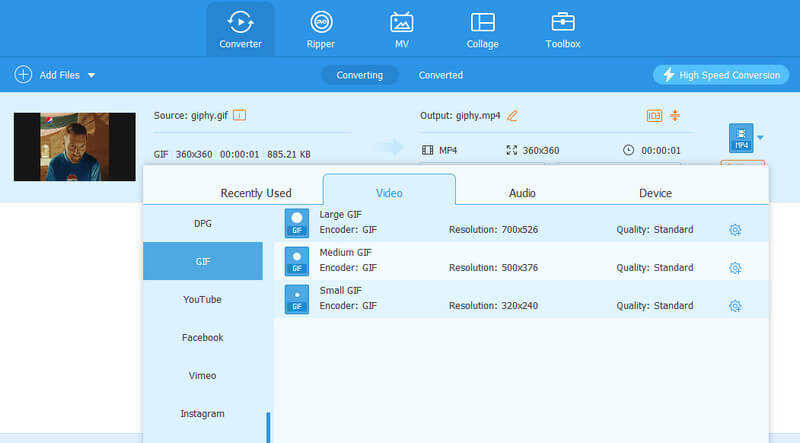This screenshot has height=443, width=800.
Task: Click the source info icon beside giphy.gif
Action: [240, 116]
